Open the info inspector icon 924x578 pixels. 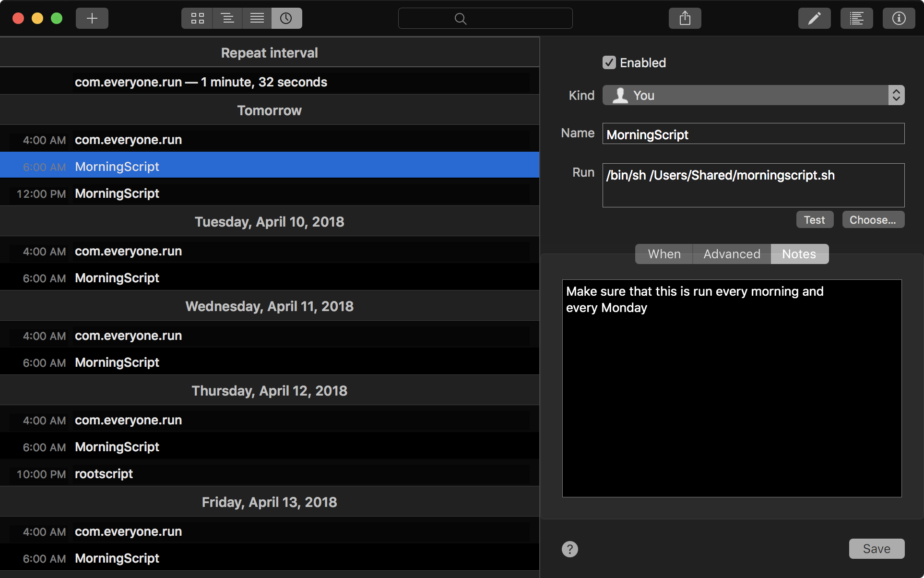pyautogui.click(x=899, y=18)
